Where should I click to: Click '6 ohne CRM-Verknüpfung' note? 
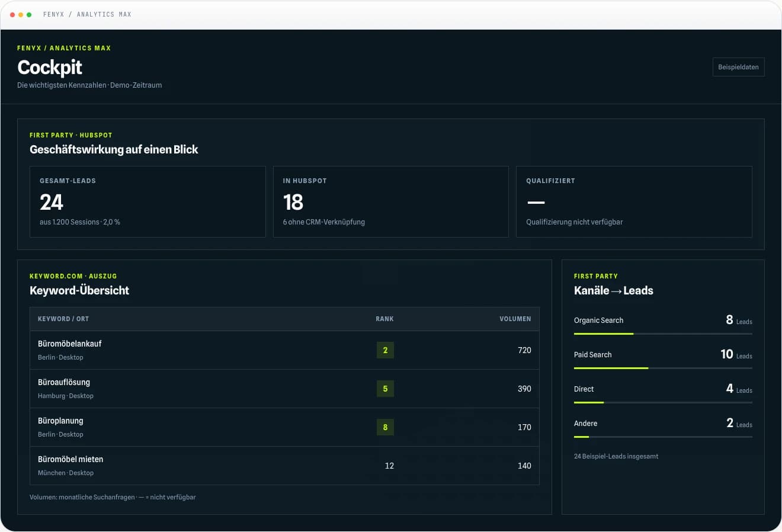pyautogui.click(x=323, y=222)
